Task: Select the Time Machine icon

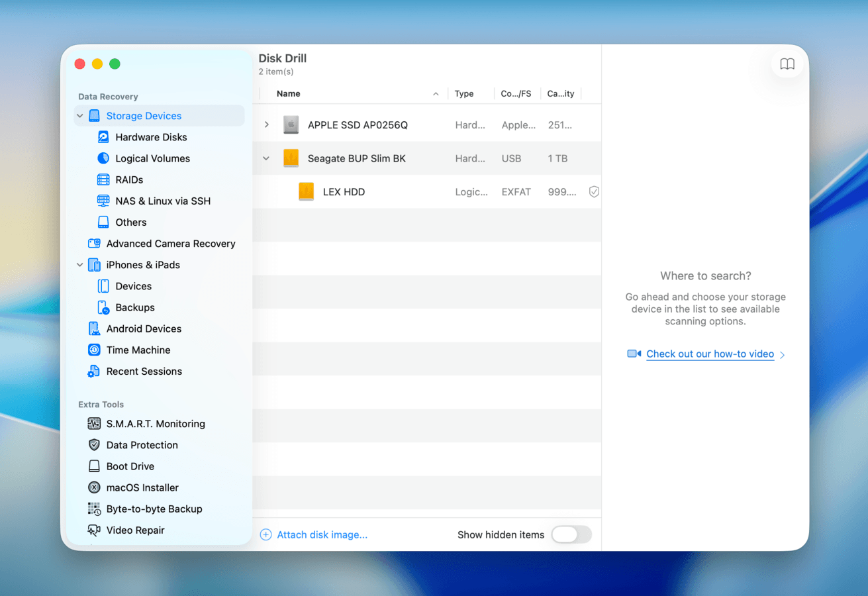Action: [x=94, y=350]
